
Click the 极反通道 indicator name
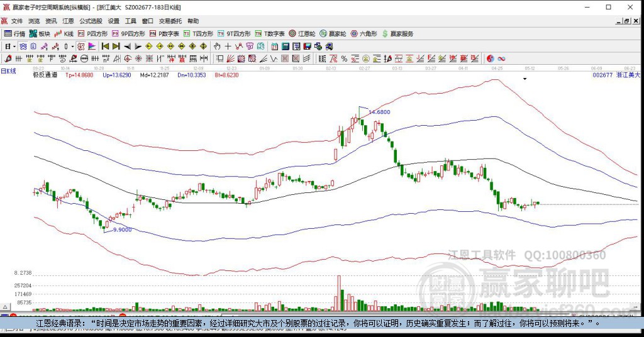45,75
